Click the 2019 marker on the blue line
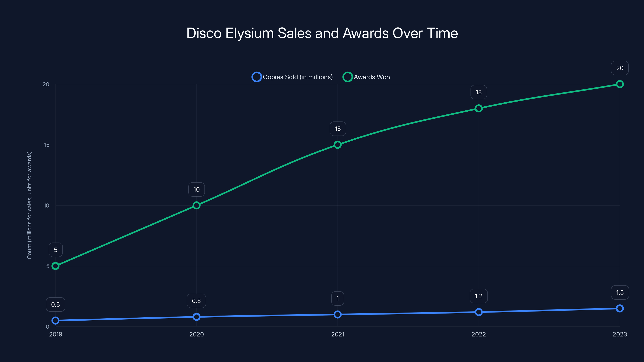This screenshot has height=362, width=644. click(x=56, y=321)
